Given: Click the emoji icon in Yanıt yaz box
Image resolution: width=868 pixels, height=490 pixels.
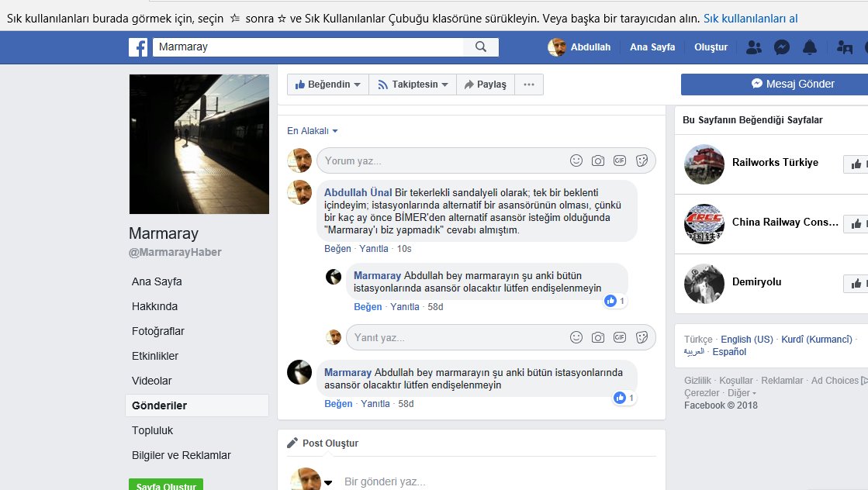Looking at the screenshot, I should tap(576, 337).
